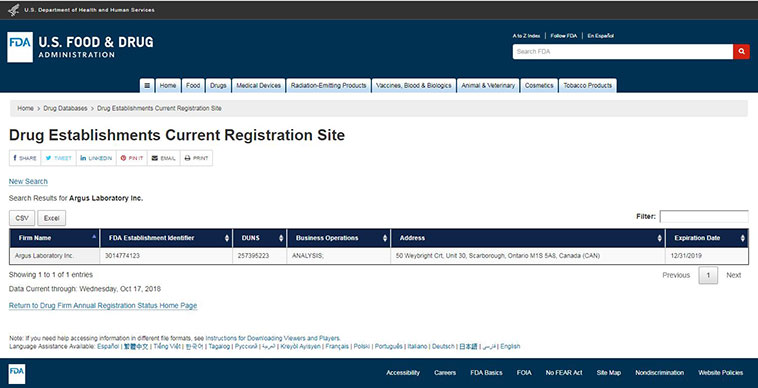The image size is (758, 388).
Task: Click the 12/31/2019 expiration date cell
Action: pos(707,256)
